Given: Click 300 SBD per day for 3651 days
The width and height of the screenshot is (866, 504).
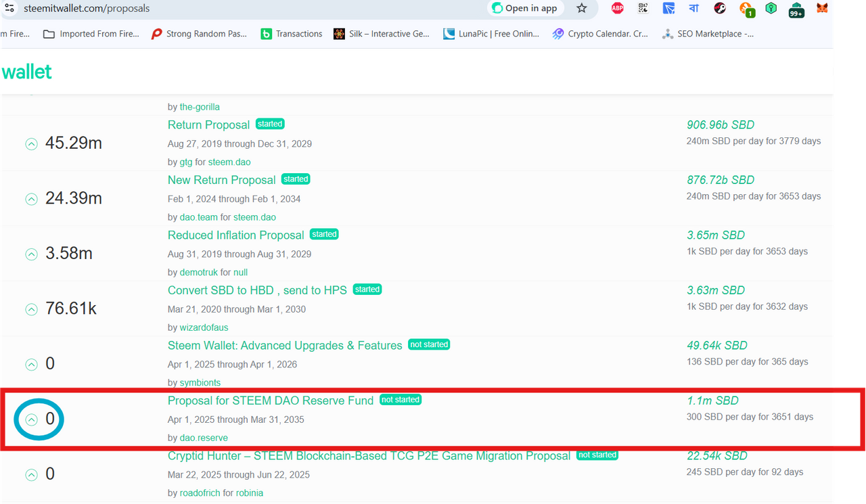Looking at the screenshot, I should 750,417.
